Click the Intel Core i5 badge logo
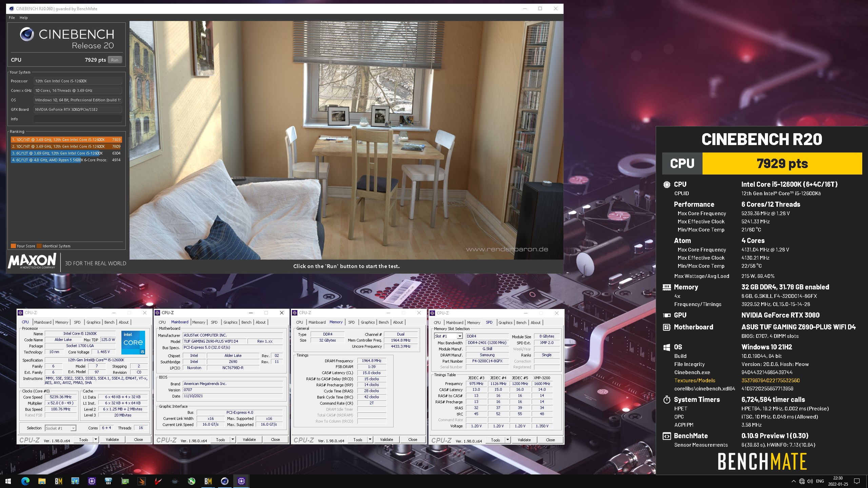This screenshot has width=868, height=488. point(133,342)
